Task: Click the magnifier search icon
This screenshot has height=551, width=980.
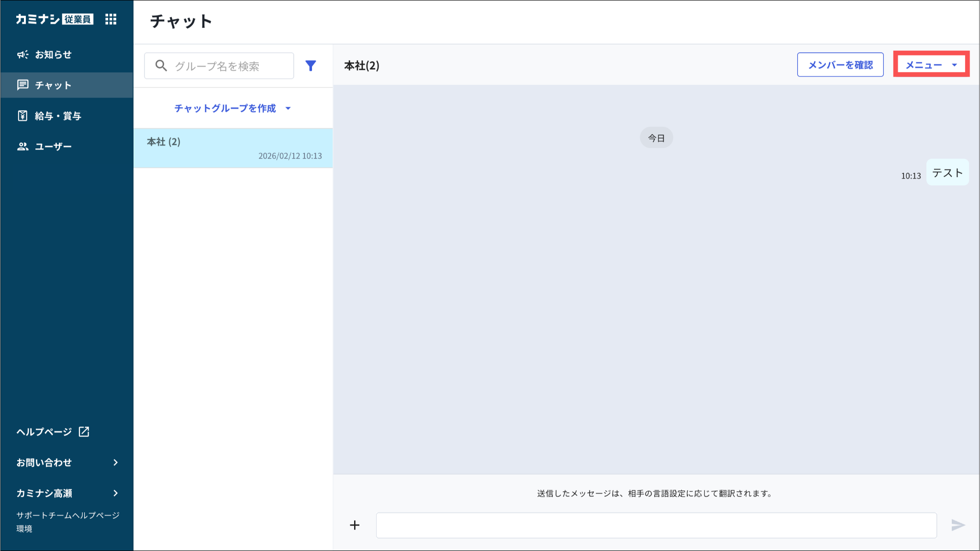Action: 161,66
